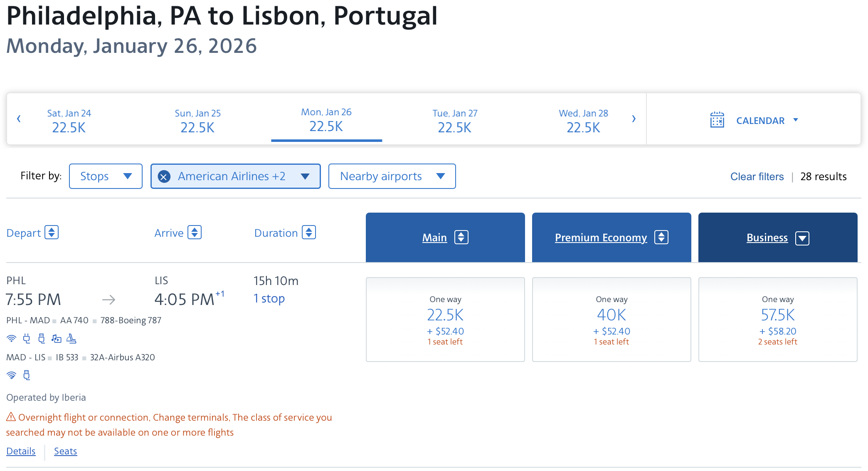This screenshot has height=471, width=868.
Task: Expand the Nearby airports dropdown
Action: 392,176
